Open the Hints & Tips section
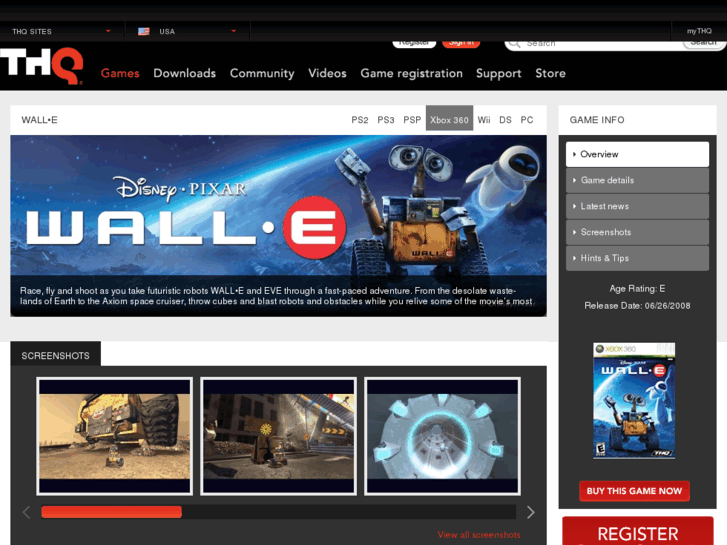Screen dimensions: 727x545 click(x=638, y=258)
